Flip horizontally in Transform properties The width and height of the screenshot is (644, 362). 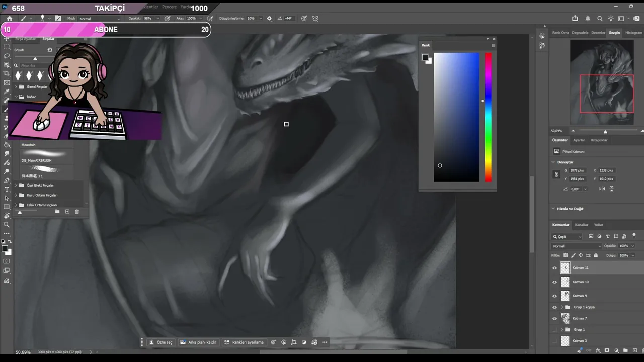[602, 189]
